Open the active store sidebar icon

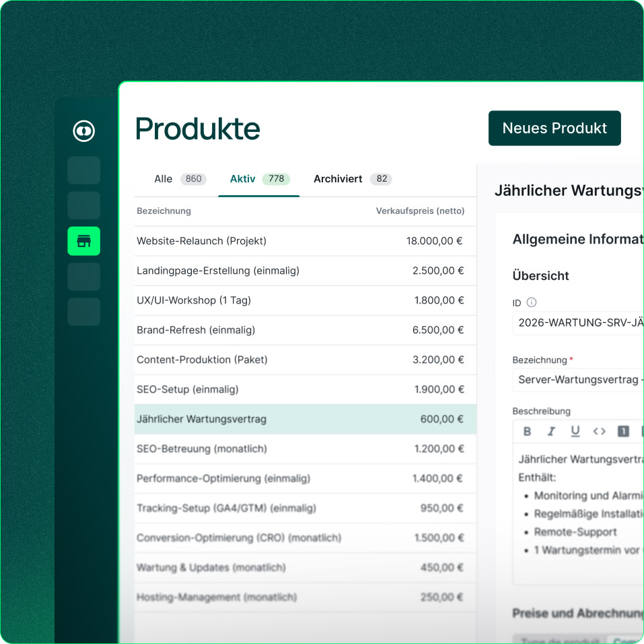(84, 241)
